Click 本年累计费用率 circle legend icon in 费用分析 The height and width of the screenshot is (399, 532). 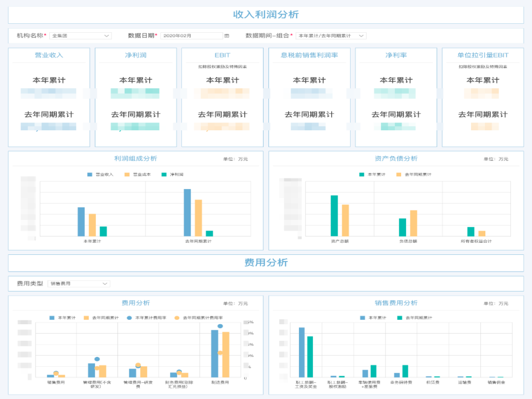(129, 318)
